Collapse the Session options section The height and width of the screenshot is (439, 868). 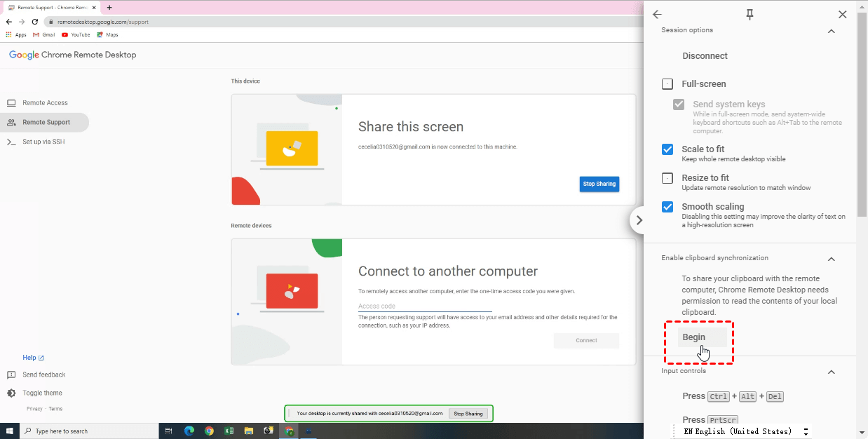click(832, 31)
